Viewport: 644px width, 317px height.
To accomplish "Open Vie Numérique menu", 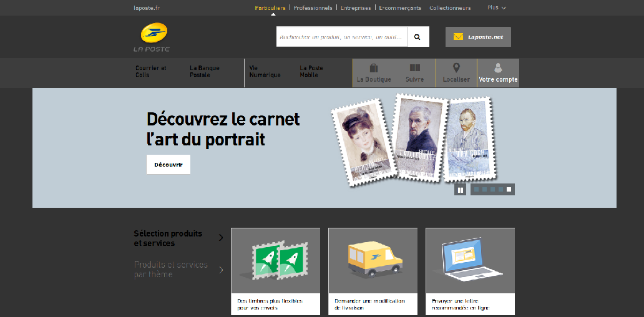I will pyautogui.click(x=265, y=71).
